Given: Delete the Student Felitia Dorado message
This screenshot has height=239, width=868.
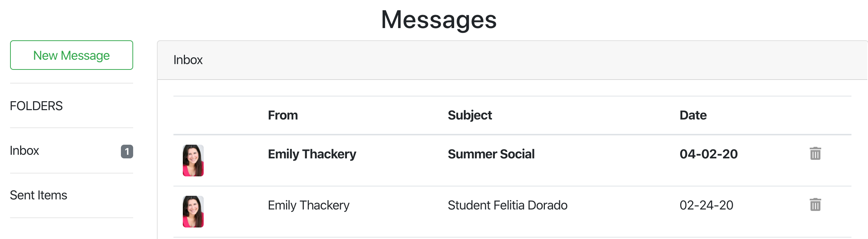Looking at the screenshot, I should [x=815, y=205].
